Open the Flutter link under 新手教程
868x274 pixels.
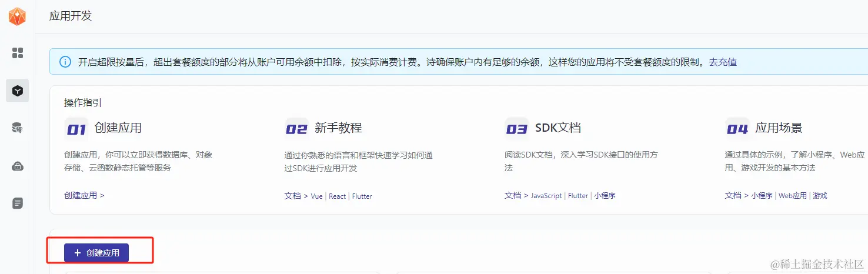(362, 196)
